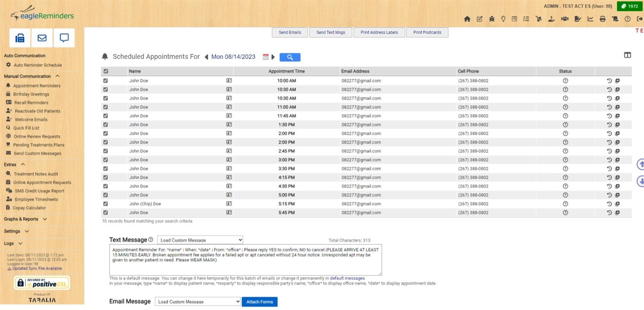Open the envelope email tile in sidebar

[x=42, y=38]
